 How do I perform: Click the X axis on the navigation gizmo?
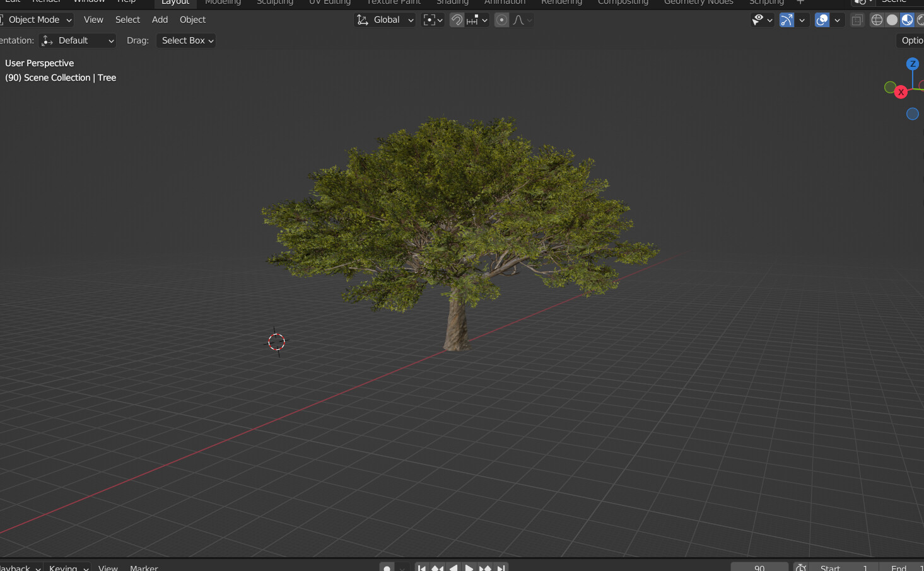tap(900, 92)
